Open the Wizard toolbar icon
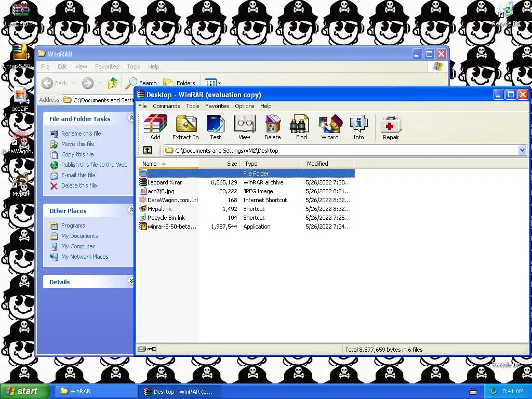Image resolution: width=532 pixels, height=399 pixels. pyautogui.click(x=330, y=127)
